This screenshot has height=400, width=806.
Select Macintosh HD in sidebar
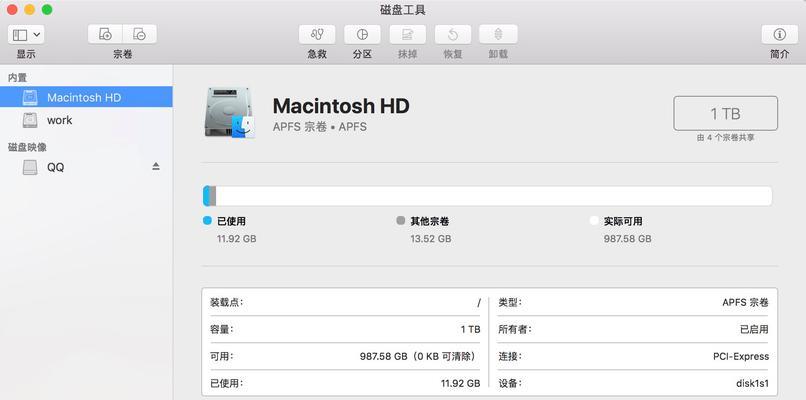(x=86, y=97)
